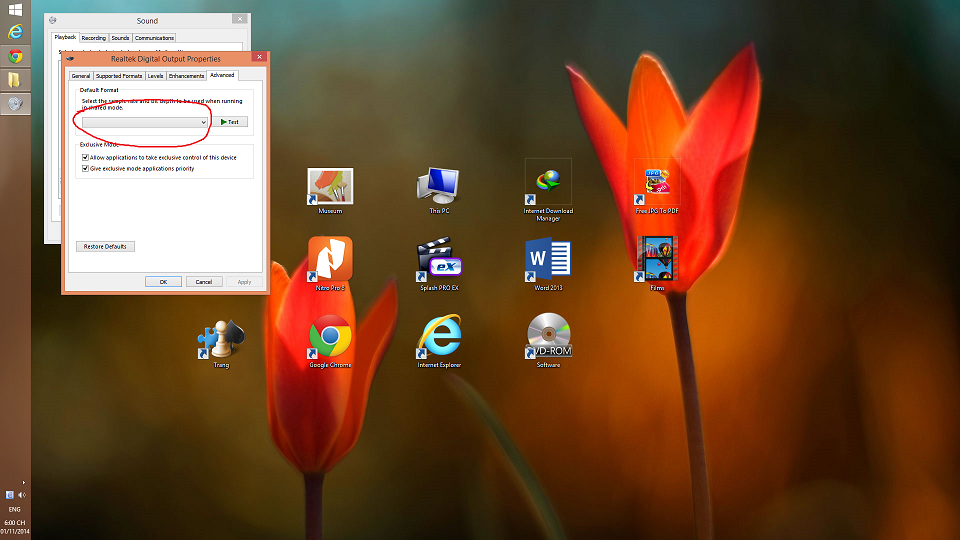Open the Trang desktop shortcut

pyautogui.click(x=221, y=343)
